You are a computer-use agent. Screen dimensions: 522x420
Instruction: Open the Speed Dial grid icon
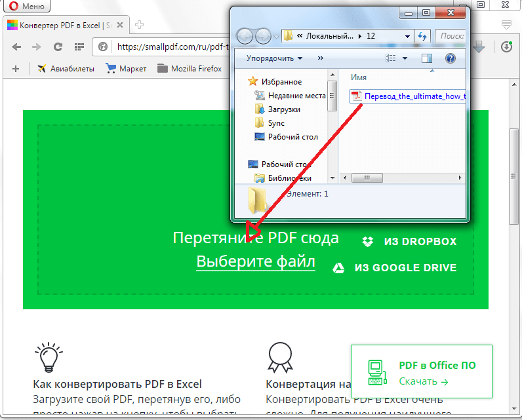pyautogui.click(x=79, y=47)
